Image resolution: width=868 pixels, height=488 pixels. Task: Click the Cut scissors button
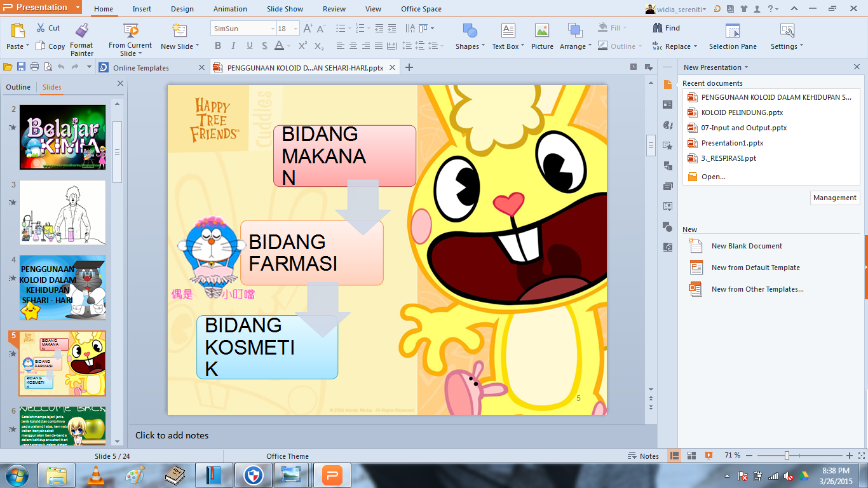tap(48, 28)
